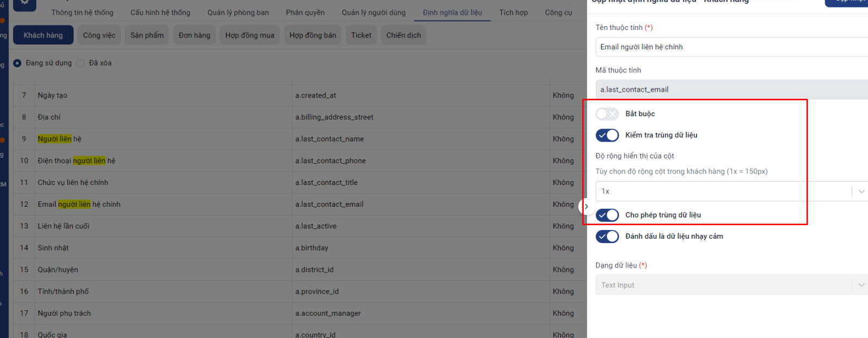Viewport: 868px width, 338px height.
Task: Click the Tên thuộc tính input field
Action: coord(727,47)
